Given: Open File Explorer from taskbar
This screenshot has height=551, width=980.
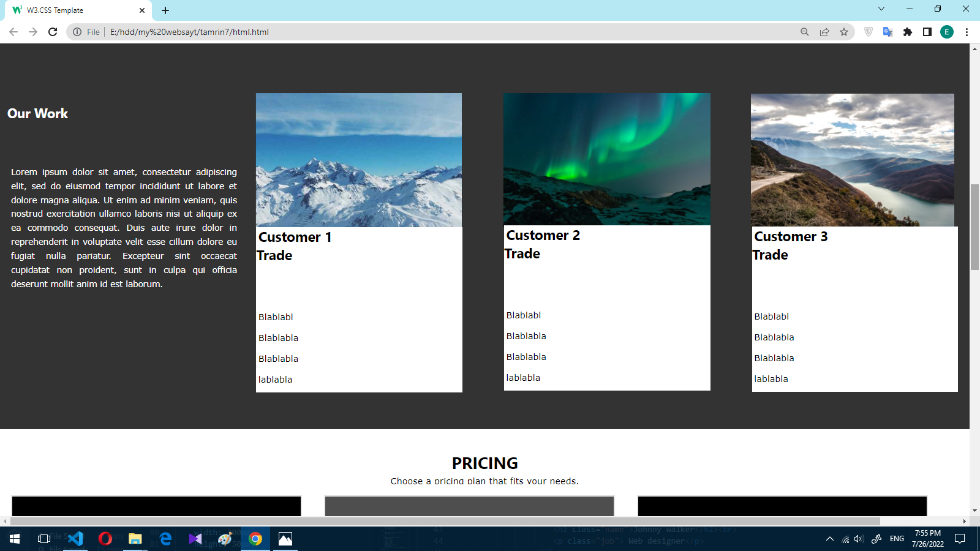Looking at the screenshot, I should click(x=135, y=539).
